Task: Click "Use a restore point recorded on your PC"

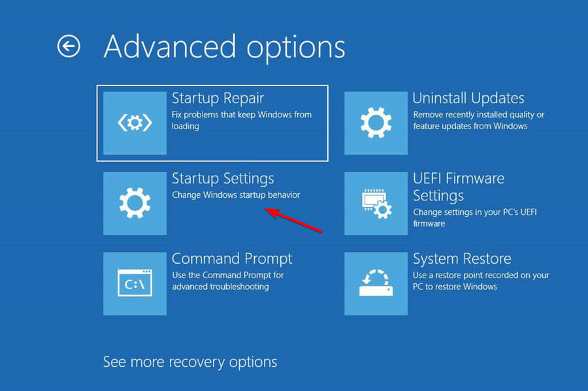Action: coord(481,281)
